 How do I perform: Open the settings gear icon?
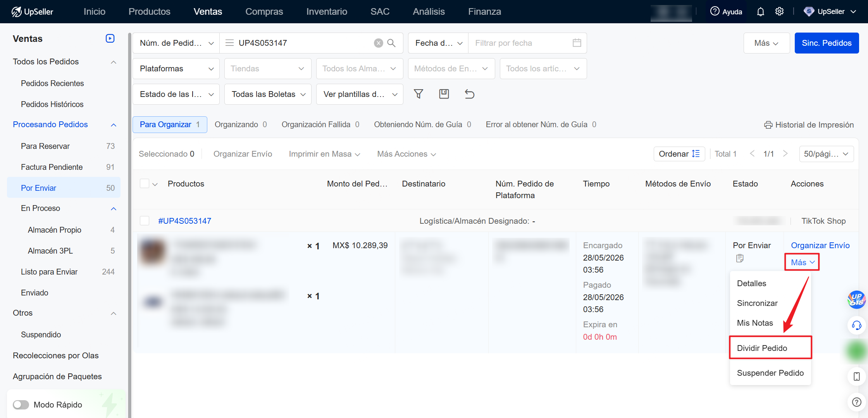click(x=779, y=12)
